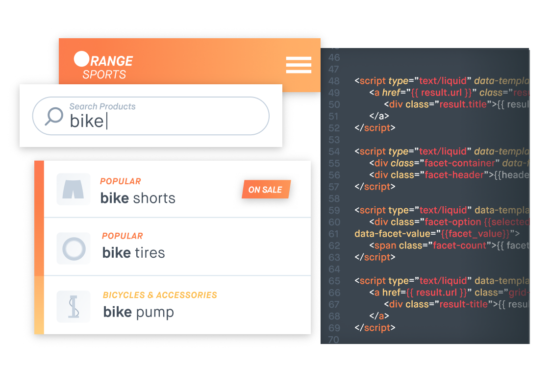
Task: Click the closing anchor tag on line 68
Action: coord(379,316)
